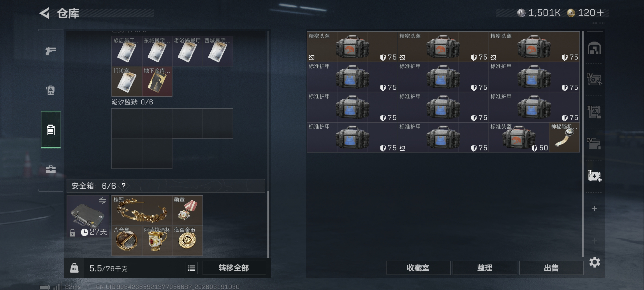Toggle the swap arrows on the safe box

pyautogui.click(x=102, y=201)
